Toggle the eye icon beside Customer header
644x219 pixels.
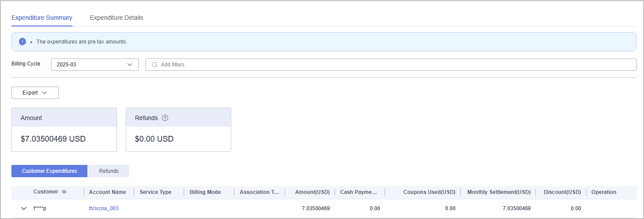coord(64,192)
